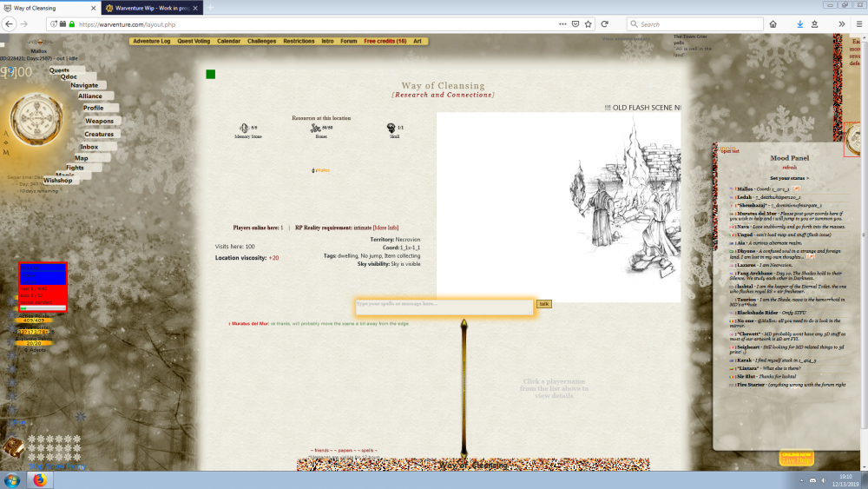Open the Intro menu item
The height and width of the screenshot is (489, 868).
[x=328, y=41]
